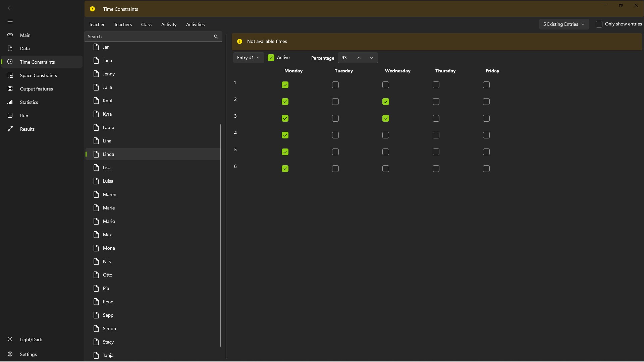
Task: Expand the Entry #1 dropdown
Action: 248,58
